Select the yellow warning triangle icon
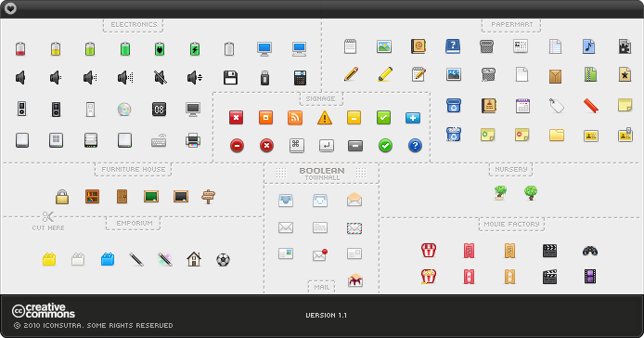The height and width of the screenshot is (338, 644). (325, 118)
